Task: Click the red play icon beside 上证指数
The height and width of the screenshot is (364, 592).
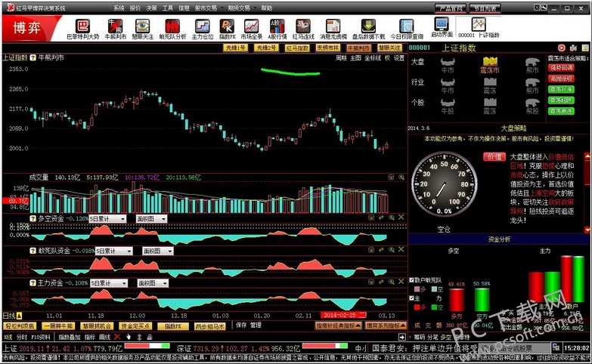Action: click(562, 48)
